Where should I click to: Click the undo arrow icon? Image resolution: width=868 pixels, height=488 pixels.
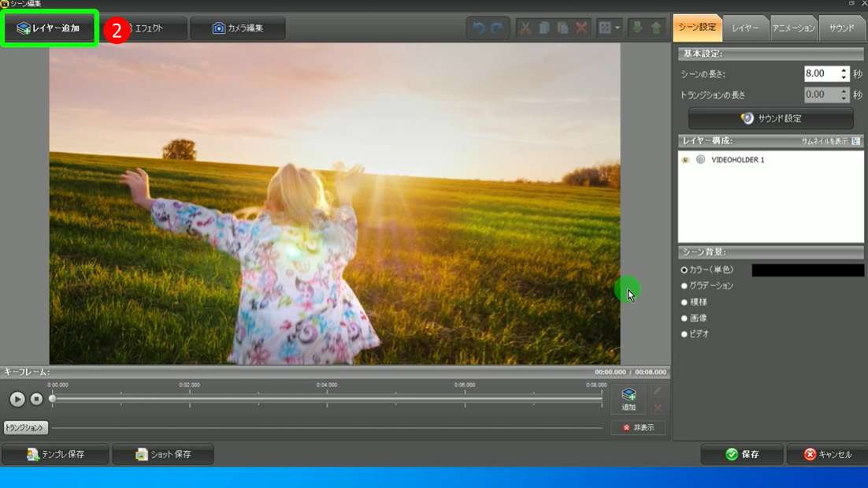[478, 28]
